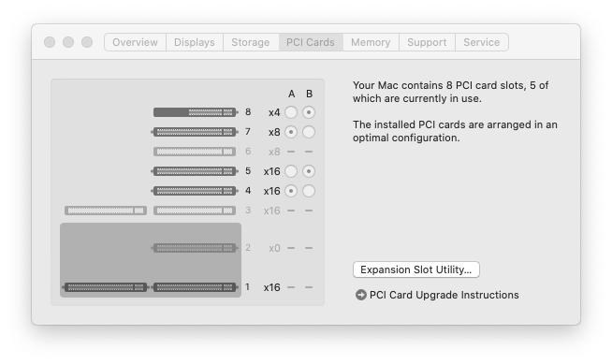Open PCI Card Upgrade Instructions link

pyautogui.click(x=444, y=295)
